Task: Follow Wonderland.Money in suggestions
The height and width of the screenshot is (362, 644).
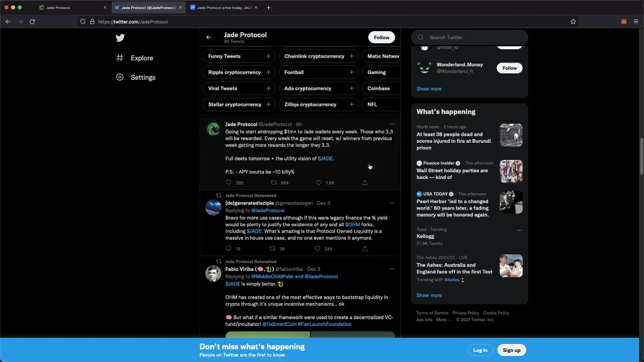Action: coord(509,68)
